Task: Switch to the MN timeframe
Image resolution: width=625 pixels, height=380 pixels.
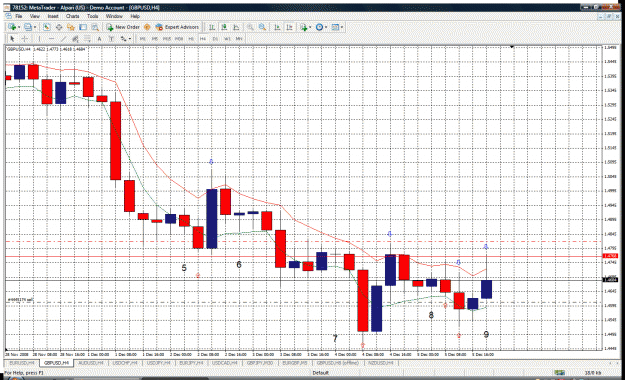Action: (239, 39)
